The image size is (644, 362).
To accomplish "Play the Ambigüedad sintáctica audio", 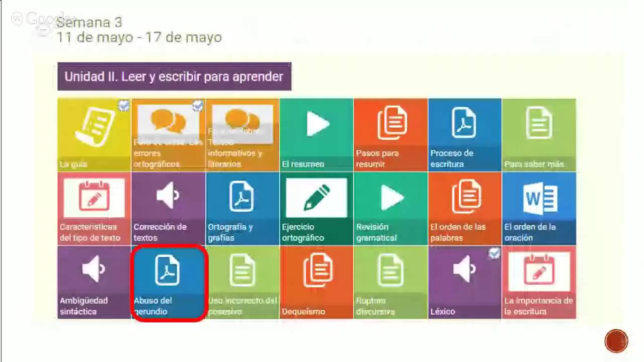I will pos(94,283).
